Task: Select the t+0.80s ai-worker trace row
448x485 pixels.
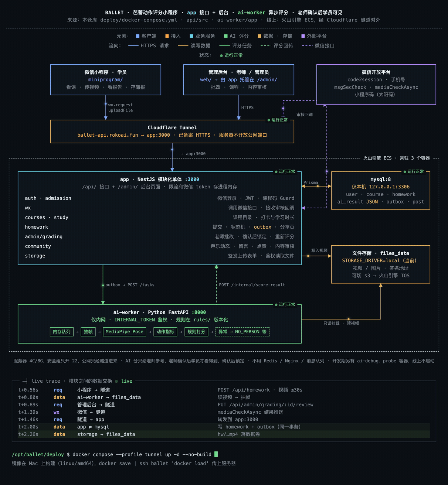Action: 224,397
